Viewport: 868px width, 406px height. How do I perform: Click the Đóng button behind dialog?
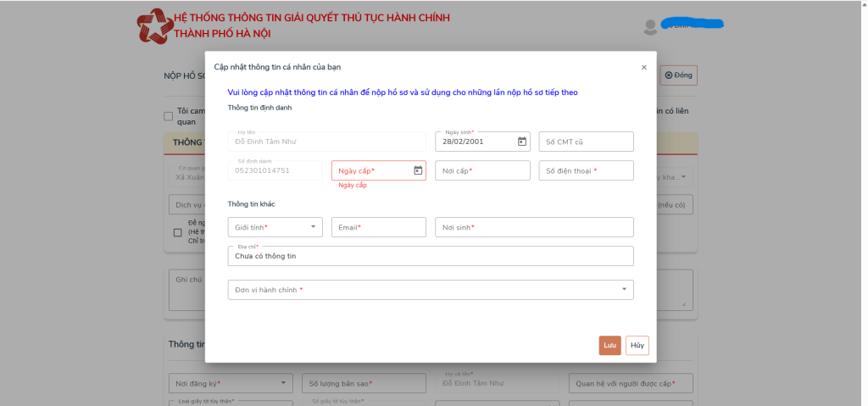679,75
